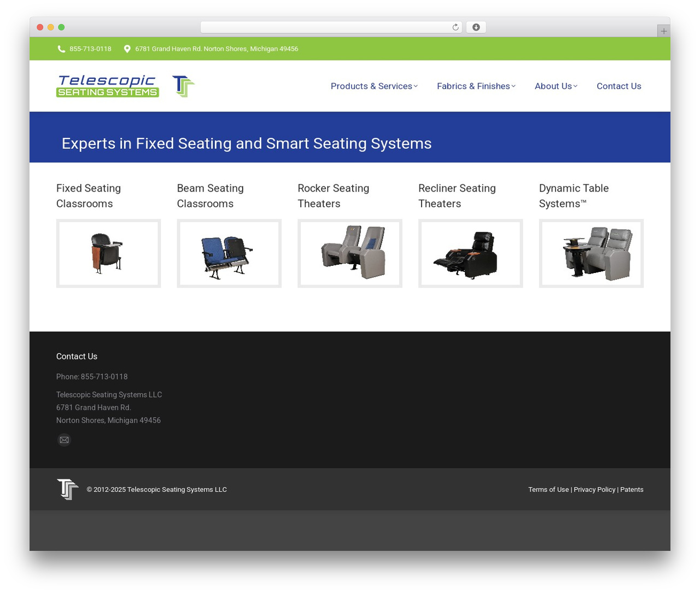Click the browser address bar field
The image size is (700, 593).
click(331, 27)
